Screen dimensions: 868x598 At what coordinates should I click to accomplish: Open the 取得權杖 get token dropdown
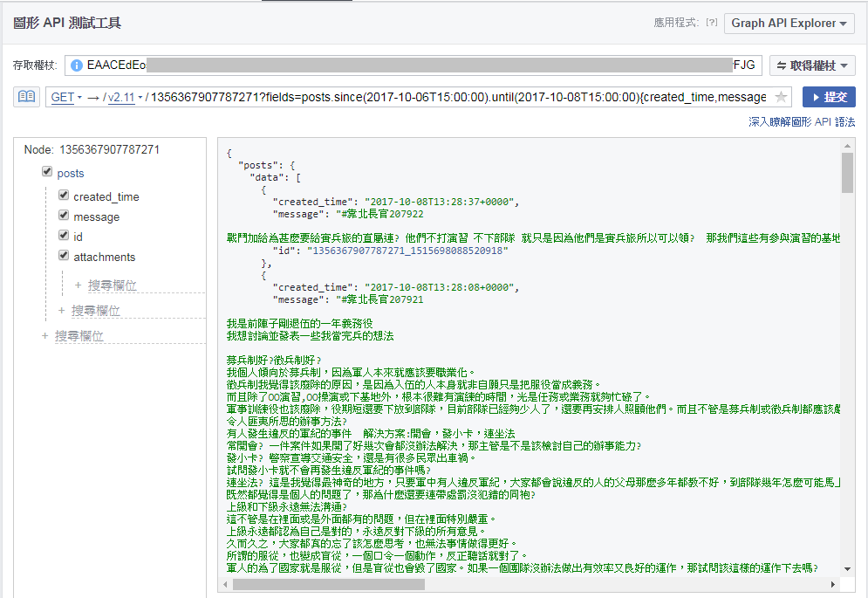coord(811,65)
